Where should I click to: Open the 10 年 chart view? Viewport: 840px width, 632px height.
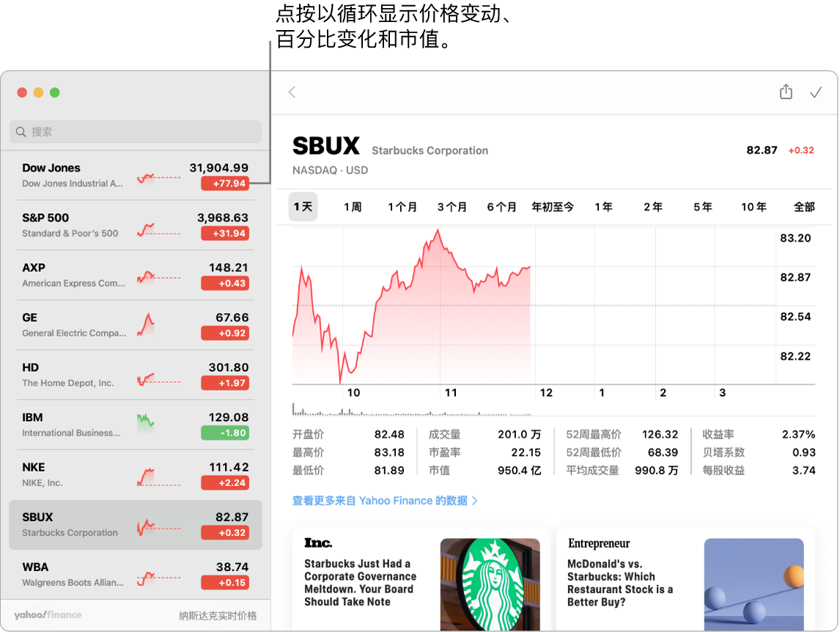click(x=754, y=207)
